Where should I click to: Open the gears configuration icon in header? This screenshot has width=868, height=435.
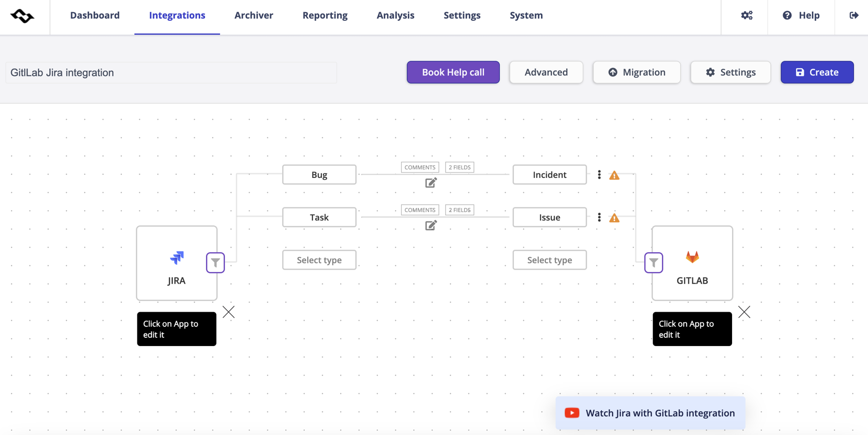click(747, 15)
